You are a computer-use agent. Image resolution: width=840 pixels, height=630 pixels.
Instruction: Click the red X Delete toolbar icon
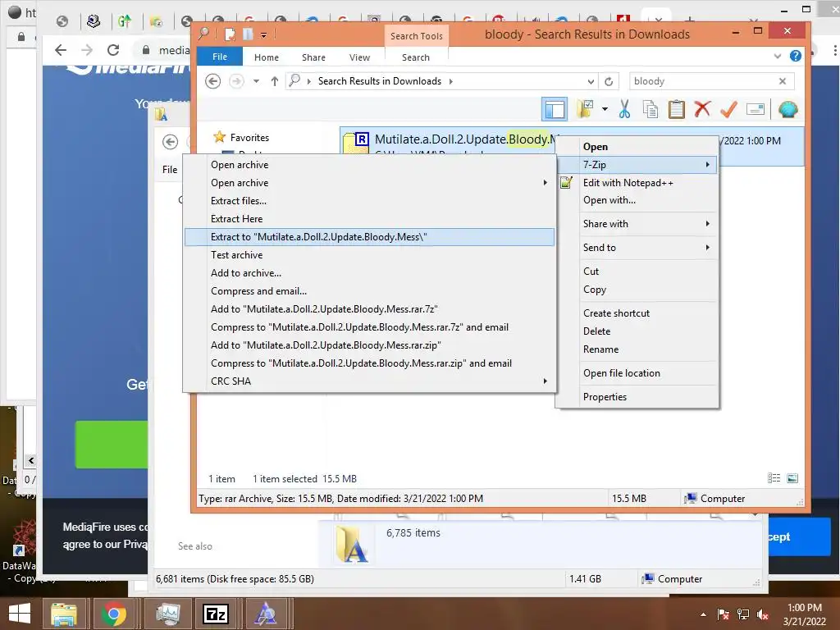click(x=702, y=109)
